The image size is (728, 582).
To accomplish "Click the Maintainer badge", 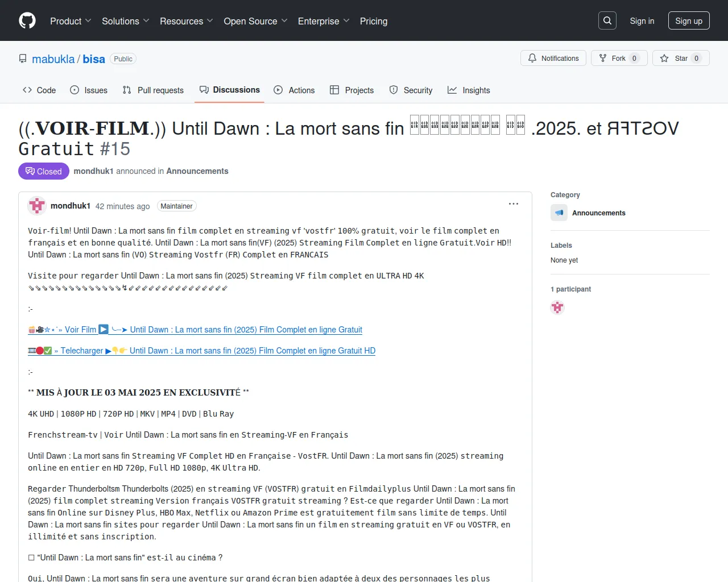I will pyautogui.click(x=176, y=206).
